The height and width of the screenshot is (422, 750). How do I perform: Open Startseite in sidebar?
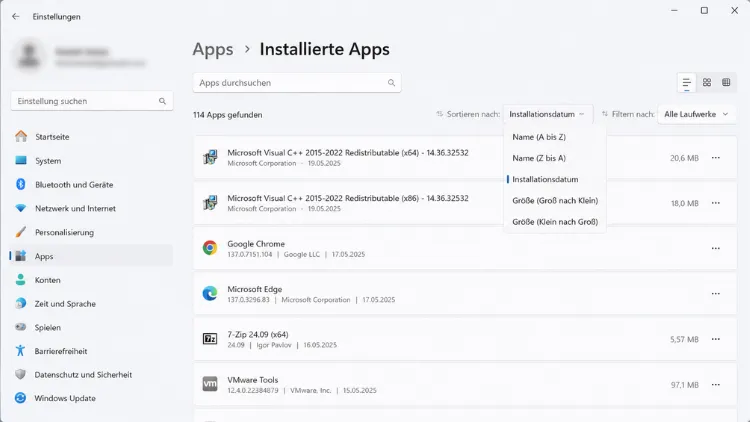(91, 137)
